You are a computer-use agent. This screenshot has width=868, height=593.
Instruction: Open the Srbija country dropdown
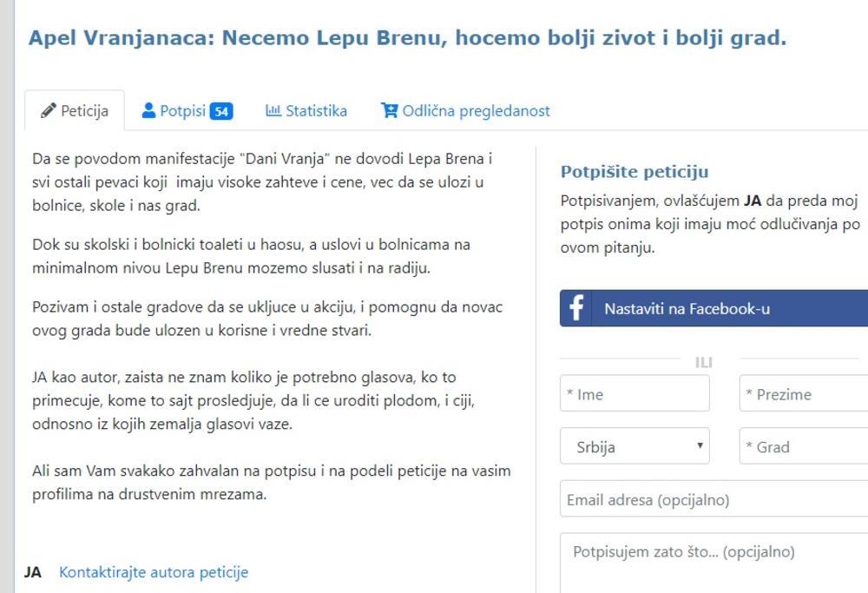(x=635, y=447)
